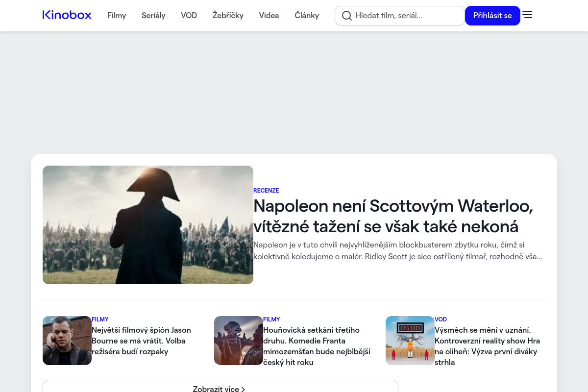Open the hamburger menu icon

527,15
